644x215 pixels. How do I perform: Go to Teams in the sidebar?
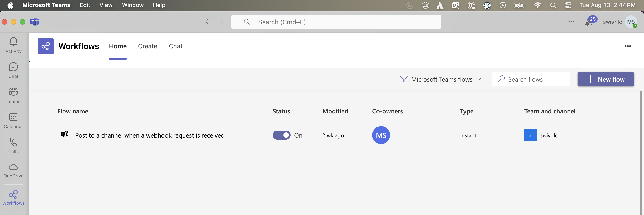(13, 96)
